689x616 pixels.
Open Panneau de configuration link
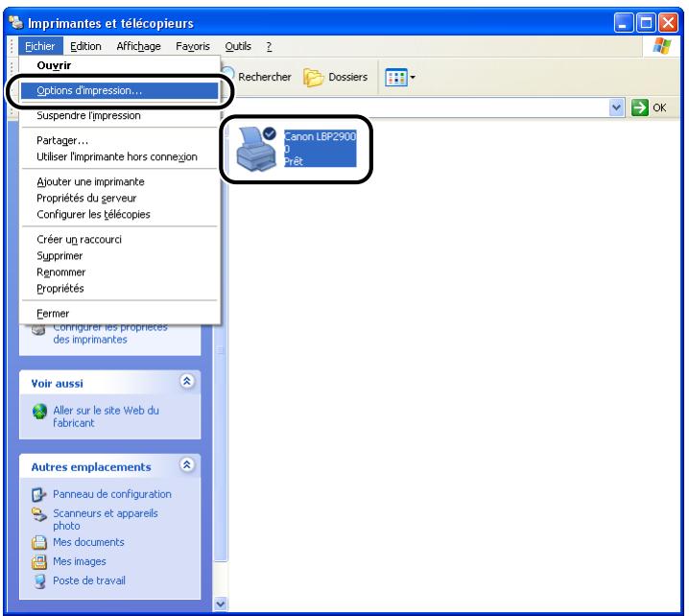[x=112, y=494]
